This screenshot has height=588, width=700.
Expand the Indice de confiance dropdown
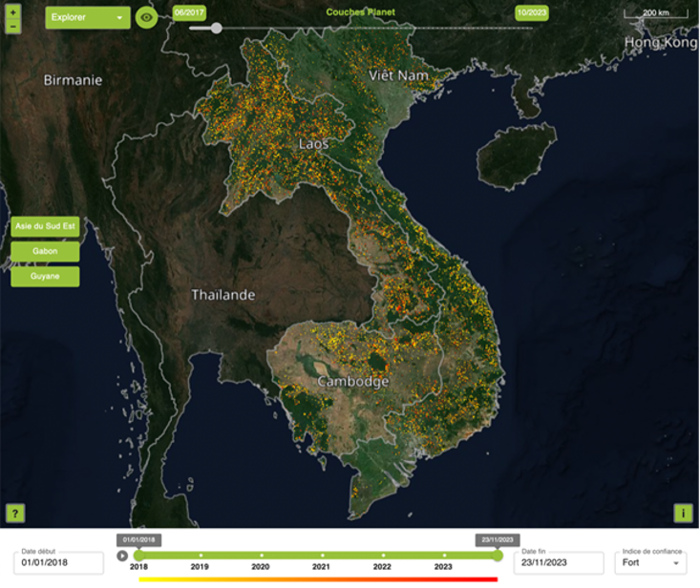650,563
